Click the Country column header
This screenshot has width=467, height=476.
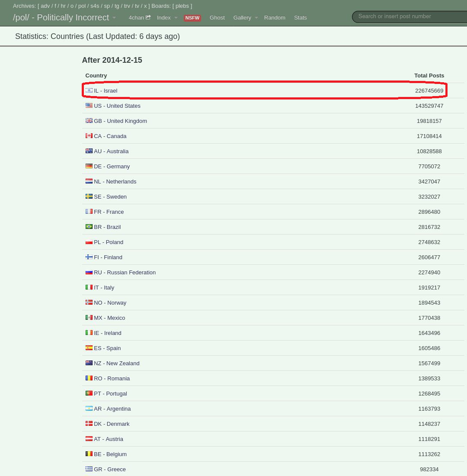pyautogui.click(x=96, y=75)
